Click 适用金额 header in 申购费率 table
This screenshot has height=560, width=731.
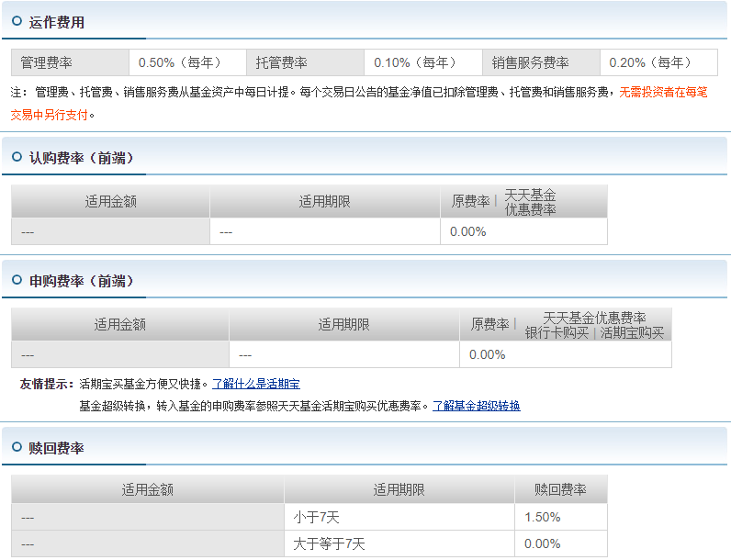tap(120, 324)
